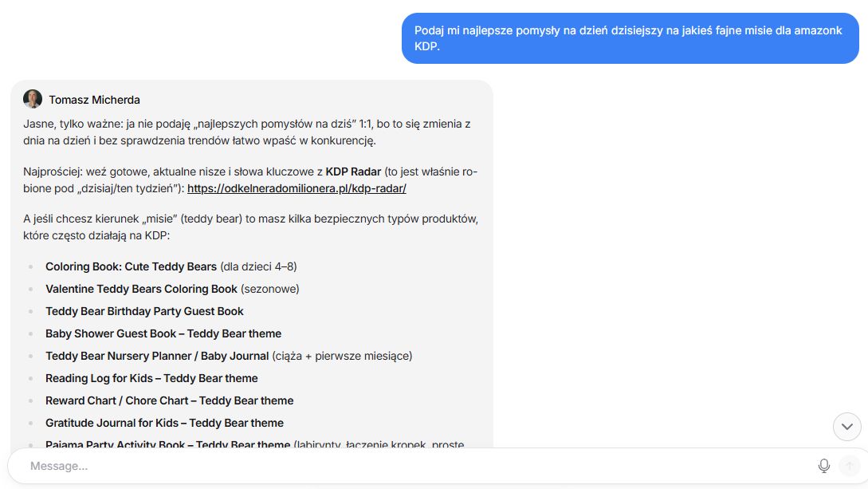The height and width of the screenshot is (489, 868).
Task: Click "Valentine Teddy Bears Coloring Book" item
Action: [x=141, y=289]
